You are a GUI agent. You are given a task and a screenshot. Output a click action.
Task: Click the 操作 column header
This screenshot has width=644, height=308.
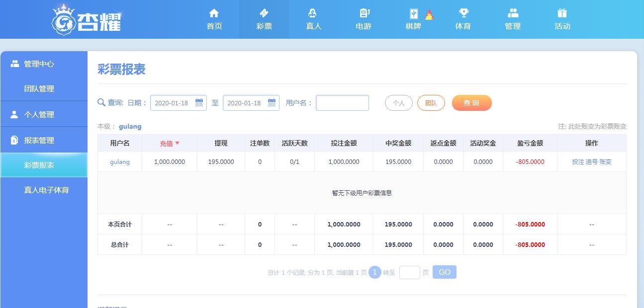tap(592, 143)
